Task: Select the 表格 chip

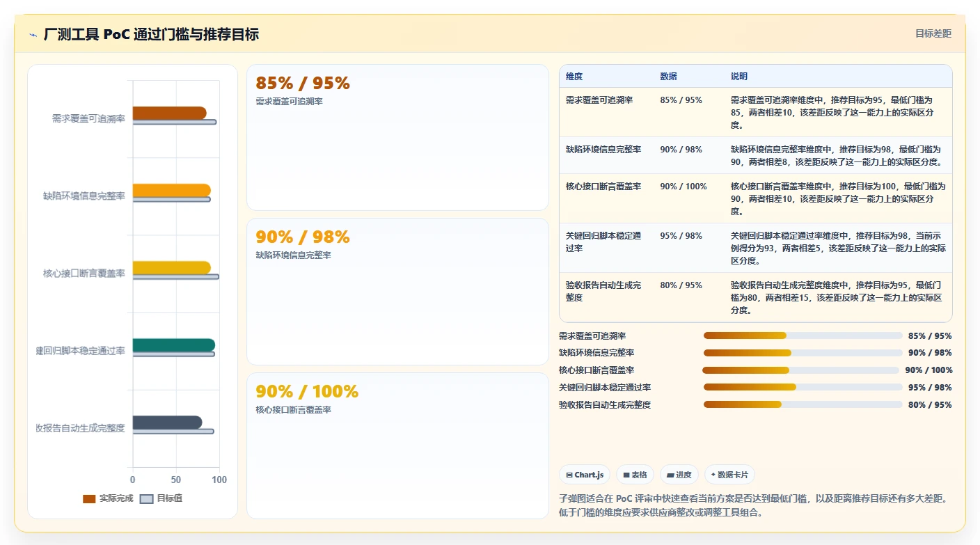Action: click(x=635, y=475)
